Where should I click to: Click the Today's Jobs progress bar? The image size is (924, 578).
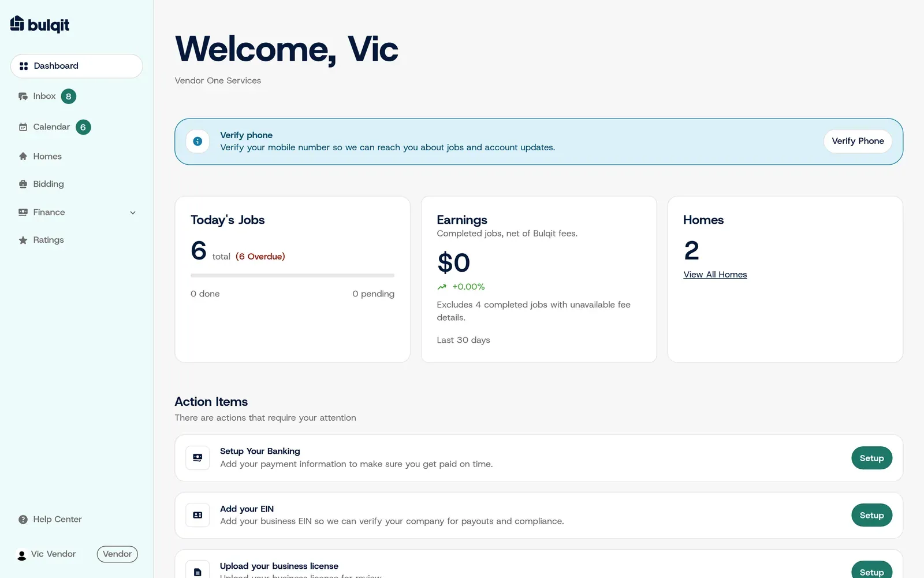click(x=292, y=276)
